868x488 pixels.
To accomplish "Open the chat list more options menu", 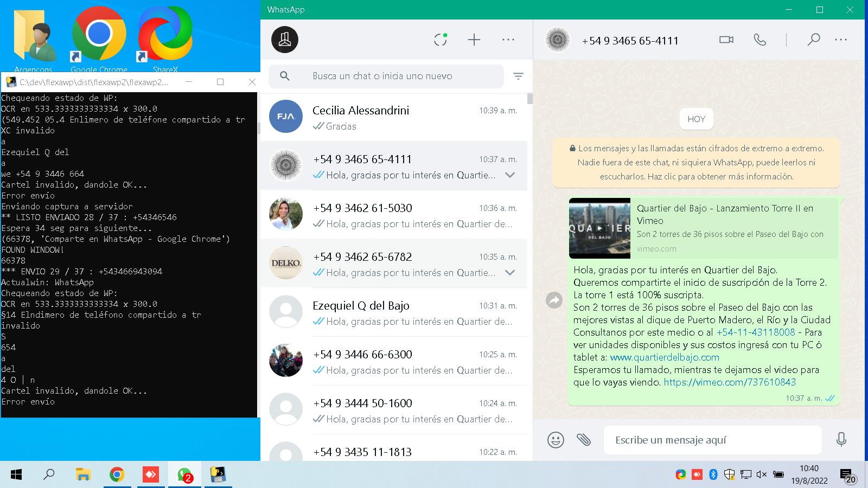I will coord(508,40).
